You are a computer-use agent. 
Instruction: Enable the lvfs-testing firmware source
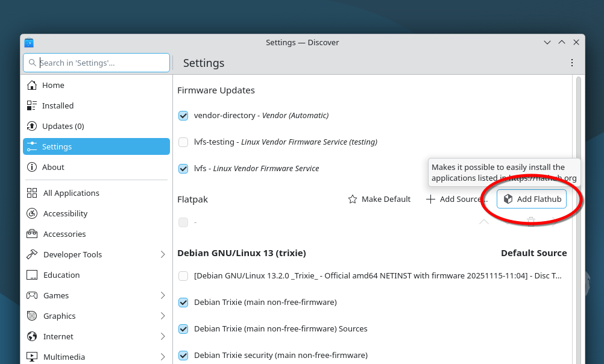pyautogui.click(x=183, y=142)
